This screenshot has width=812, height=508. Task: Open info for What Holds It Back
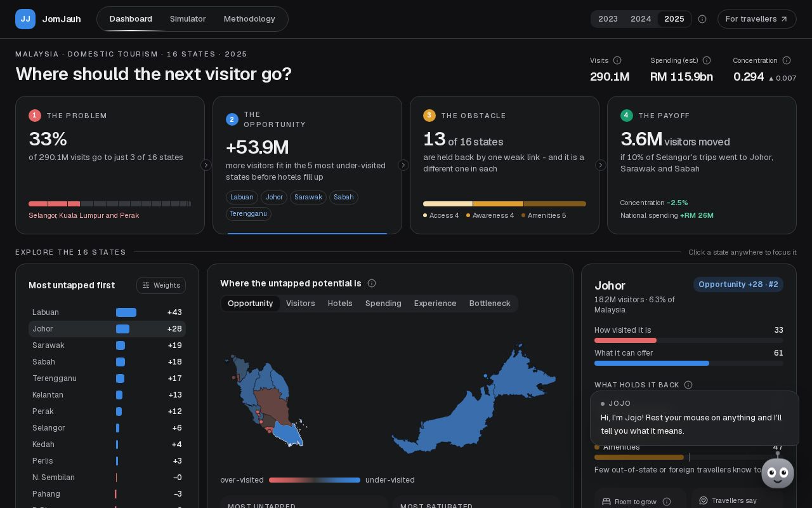coord(688,385)
